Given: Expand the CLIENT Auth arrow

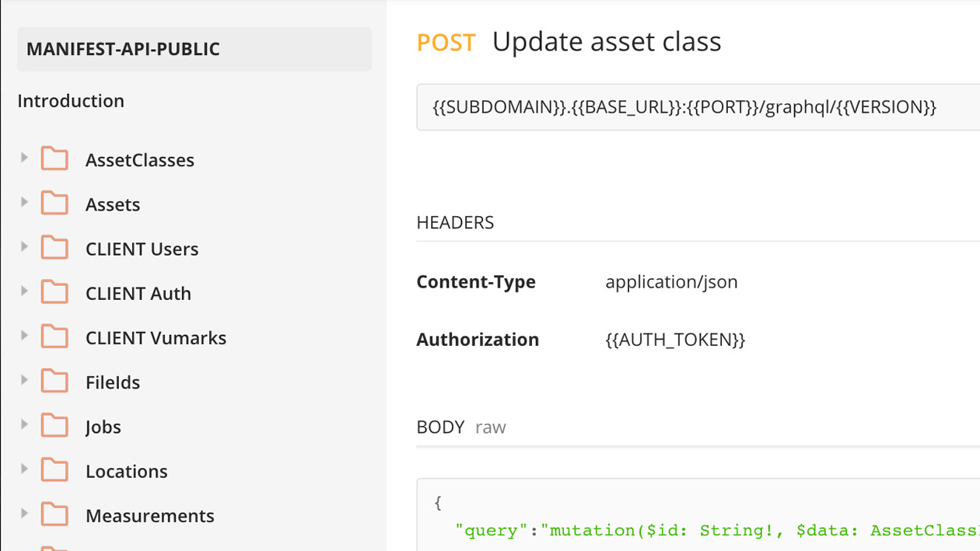Looking at the screenshot, I should [24, 291].
